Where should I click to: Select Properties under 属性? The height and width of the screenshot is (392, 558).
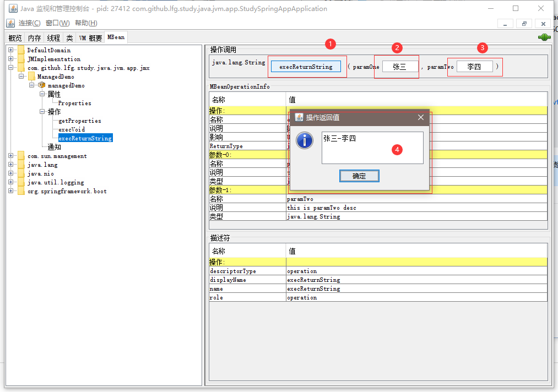[x=75, y=103]
